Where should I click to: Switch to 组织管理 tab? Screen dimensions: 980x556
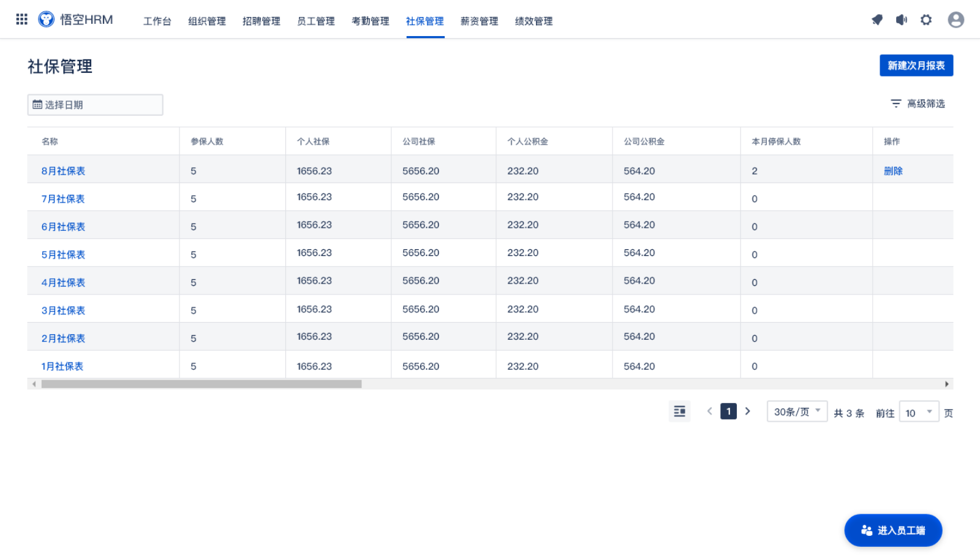207,21
